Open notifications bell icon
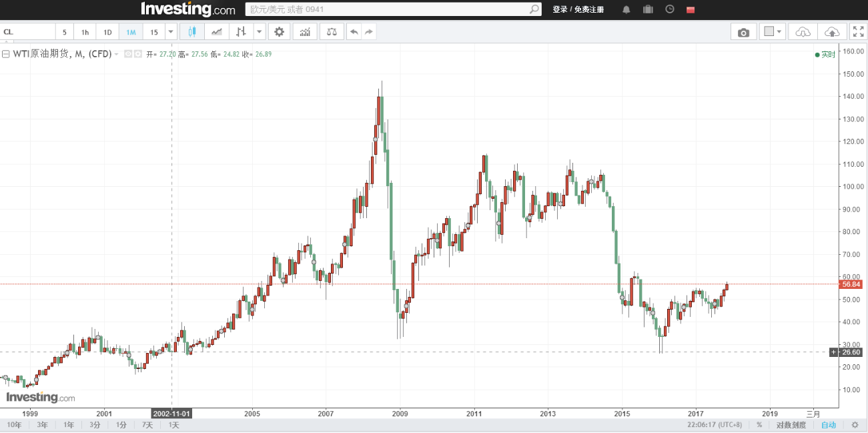The image size is (868, 433). 626,9
